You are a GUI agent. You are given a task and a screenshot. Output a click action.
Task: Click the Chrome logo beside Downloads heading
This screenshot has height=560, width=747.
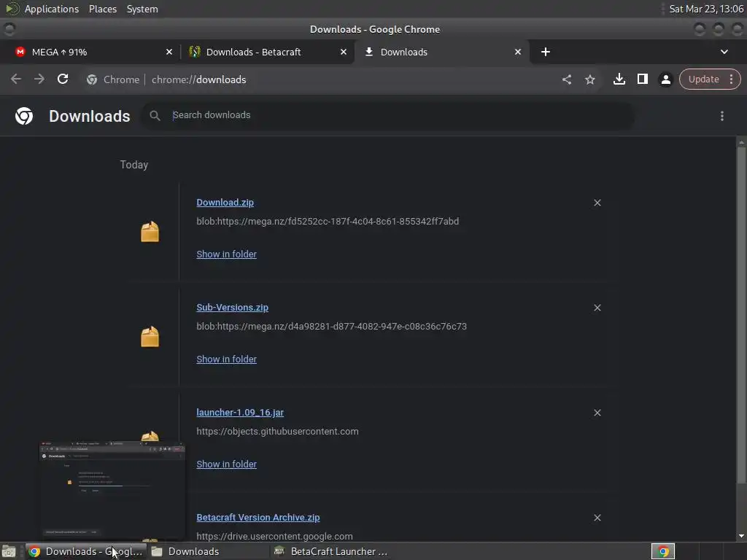pyautogui.click(x=24, y=116)
